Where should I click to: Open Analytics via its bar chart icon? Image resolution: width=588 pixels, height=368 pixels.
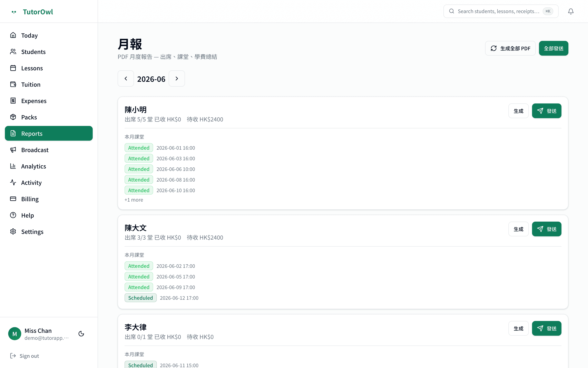(x=13, y=166)
